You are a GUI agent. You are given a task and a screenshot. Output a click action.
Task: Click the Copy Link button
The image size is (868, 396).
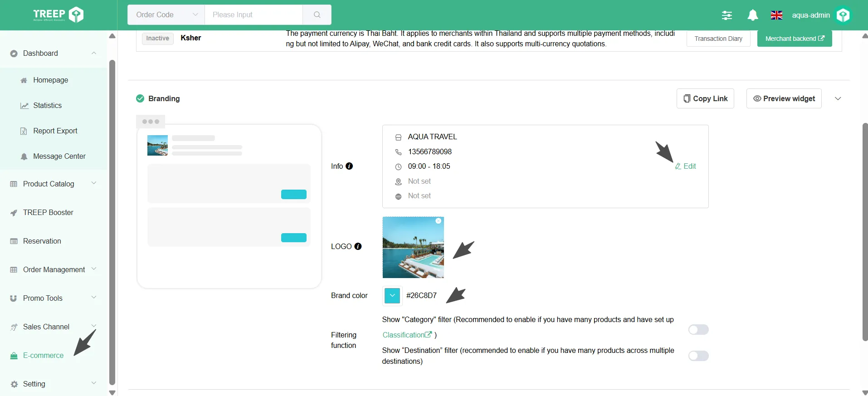(705, 99)
